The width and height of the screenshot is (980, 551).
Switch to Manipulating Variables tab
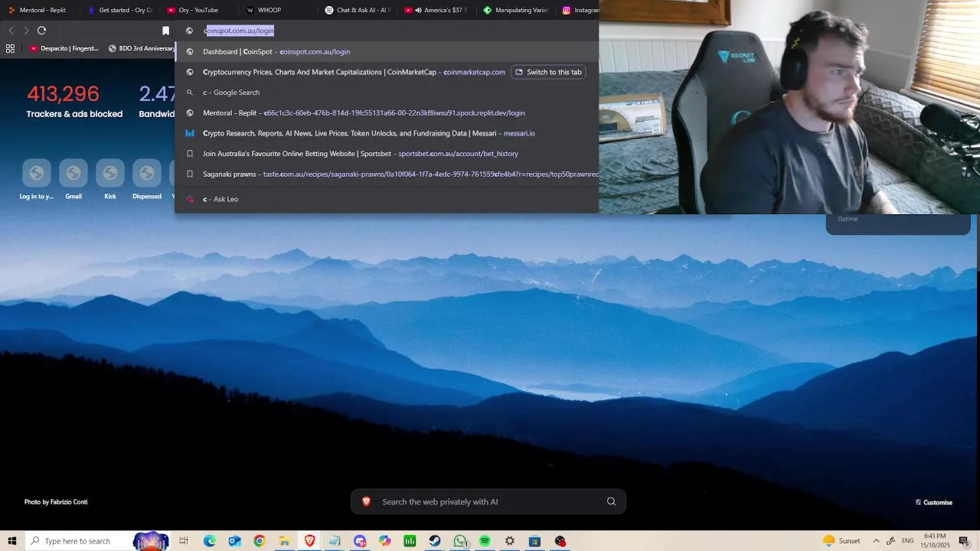pyautogui.click(x=516, y=10)
